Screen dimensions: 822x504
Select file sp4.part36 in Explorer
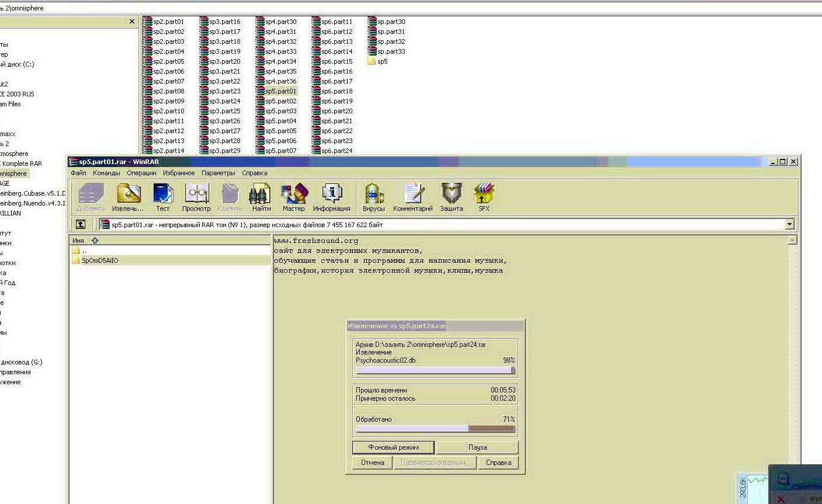[x=276, y=81]
